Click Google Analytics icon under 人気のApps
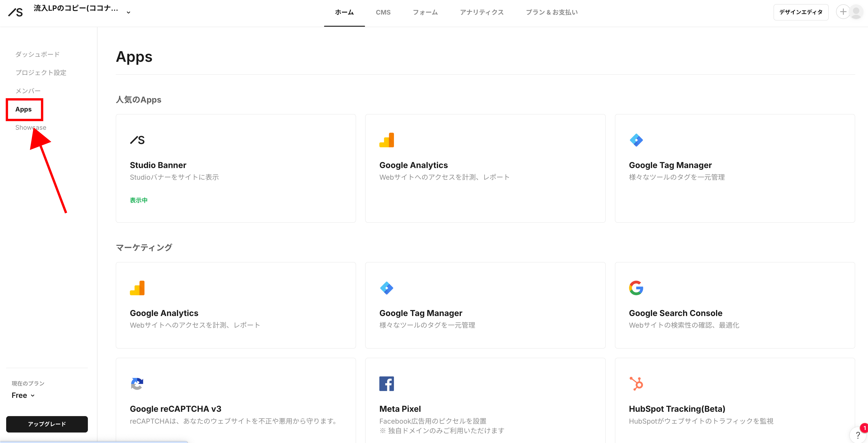 coord(386,140)
